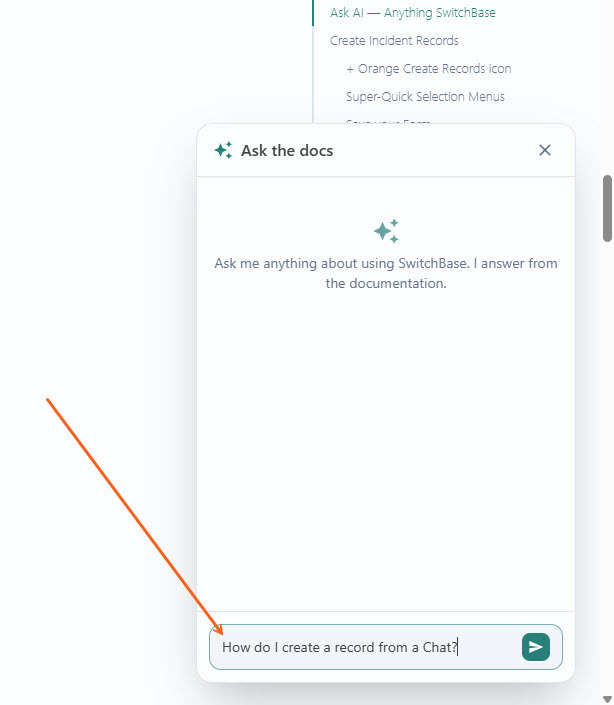Screen dimensions: 614x705
Task: Open the Ask AI — Anything SwitchBase link
Action: (x=413, y=13)
